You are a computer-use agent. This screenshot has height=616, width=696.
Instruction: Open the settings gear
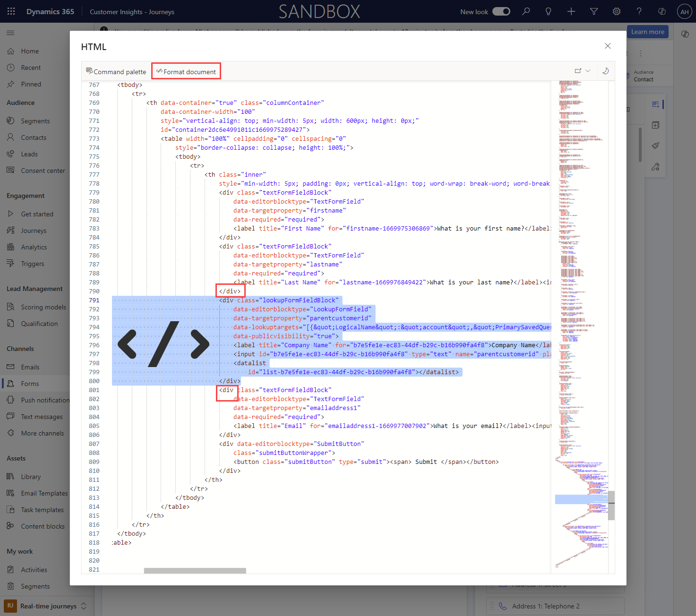[616, 11]
